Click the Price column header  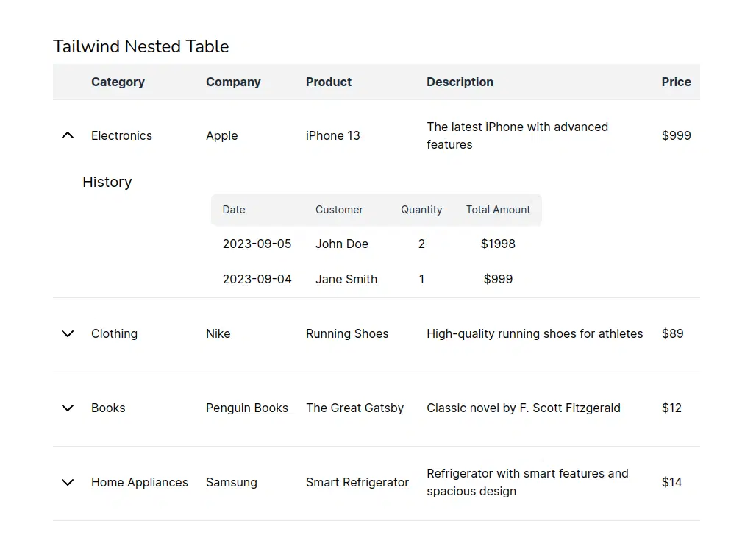pyautogui.click(x=676, y=82)
